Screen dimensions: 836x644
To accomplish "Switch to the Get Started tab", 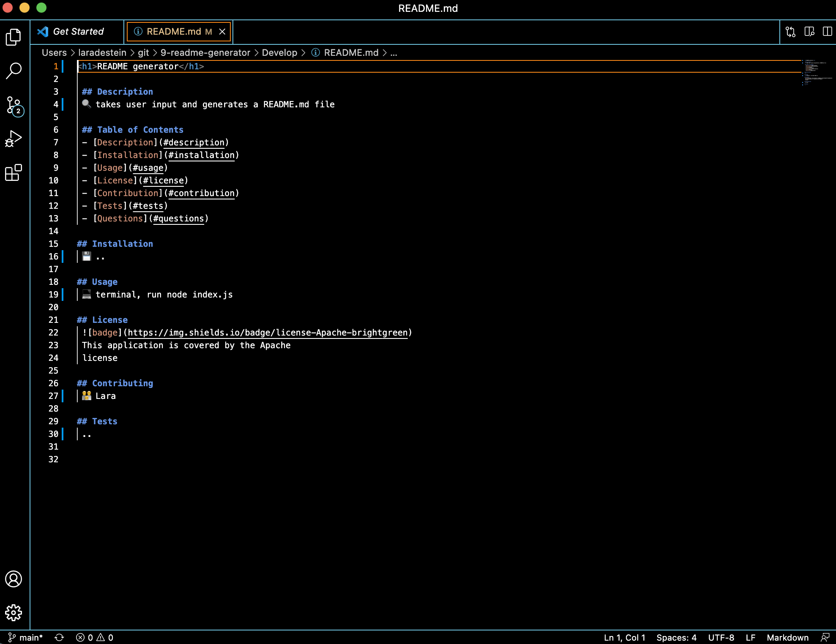I will (x=79, y=31).
